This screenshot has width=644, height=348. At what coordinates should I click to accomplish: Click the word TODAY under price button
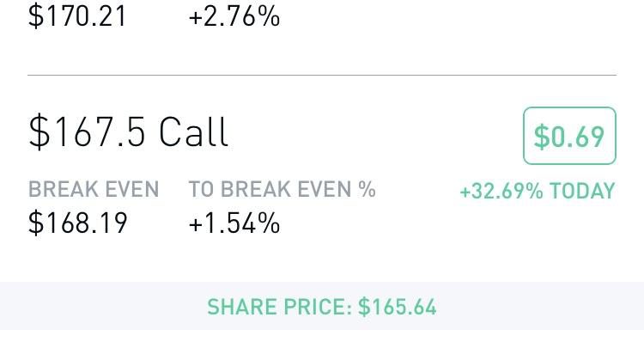point(582,191)
